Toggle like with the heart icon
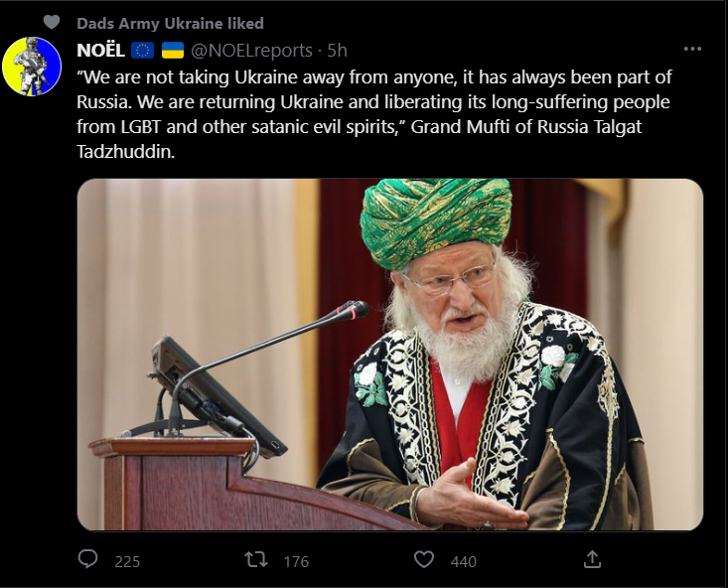 pyautogui.click(x=424, y=560)
